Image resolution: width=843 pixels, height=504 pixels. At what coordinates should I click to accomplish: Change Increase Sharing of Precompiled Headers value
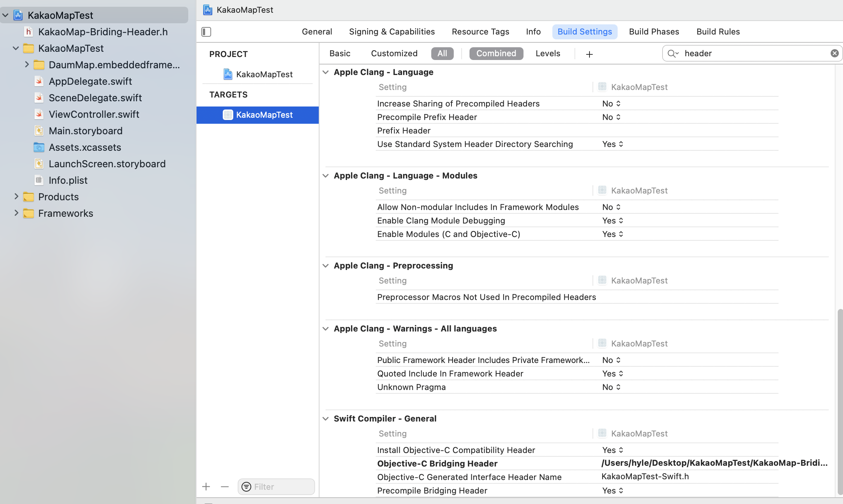611,103
